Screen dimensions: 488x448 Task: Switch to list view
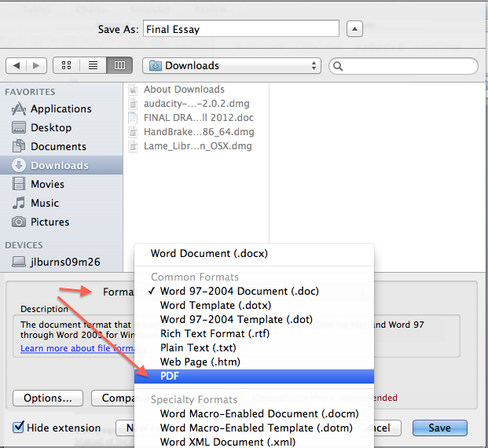(x=93, y=65)
